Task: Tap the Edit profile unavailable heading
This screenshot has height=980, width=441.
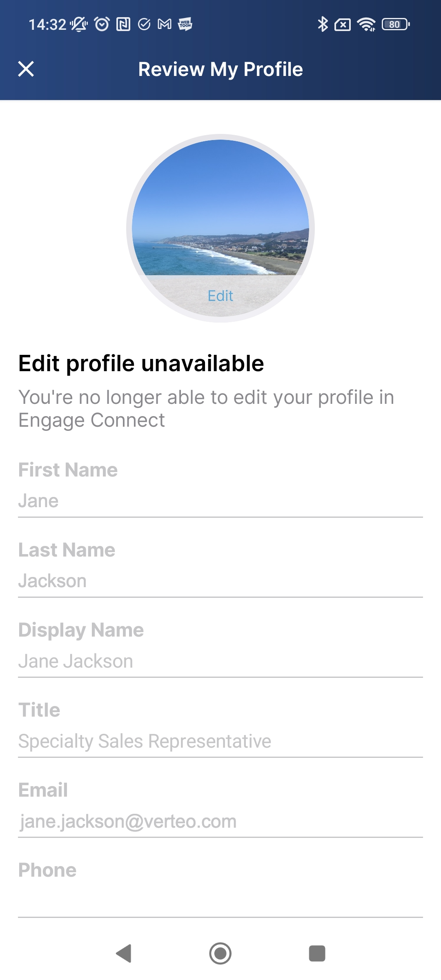Action: click(141, 363)
